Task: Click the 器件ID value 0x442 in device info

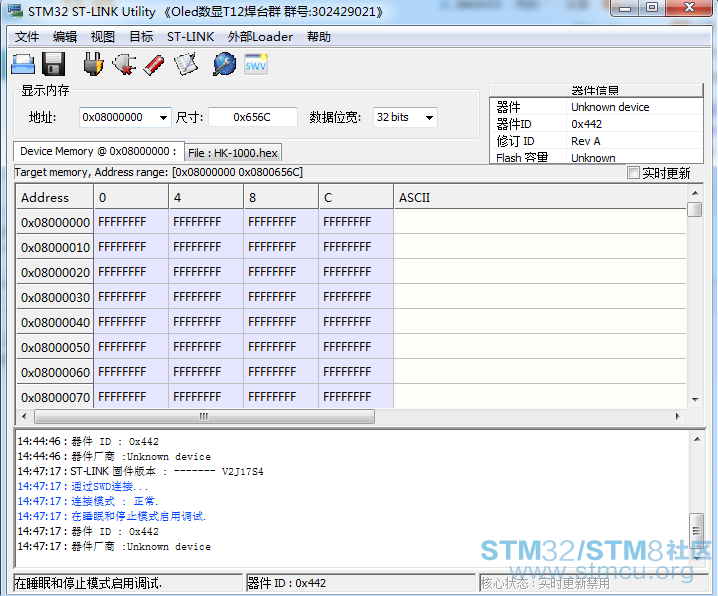Action: click(x=586, y=124)
